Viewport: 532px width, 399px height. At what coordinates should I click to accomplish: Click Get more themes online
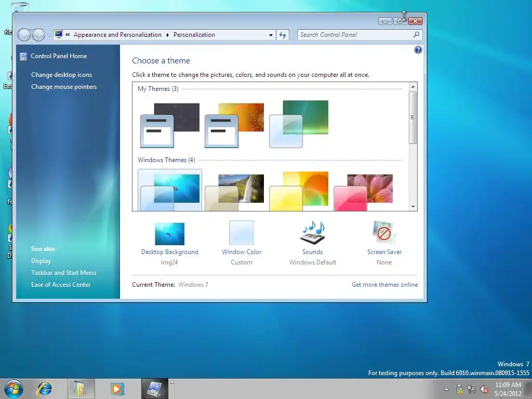click(x=385, y=284)
